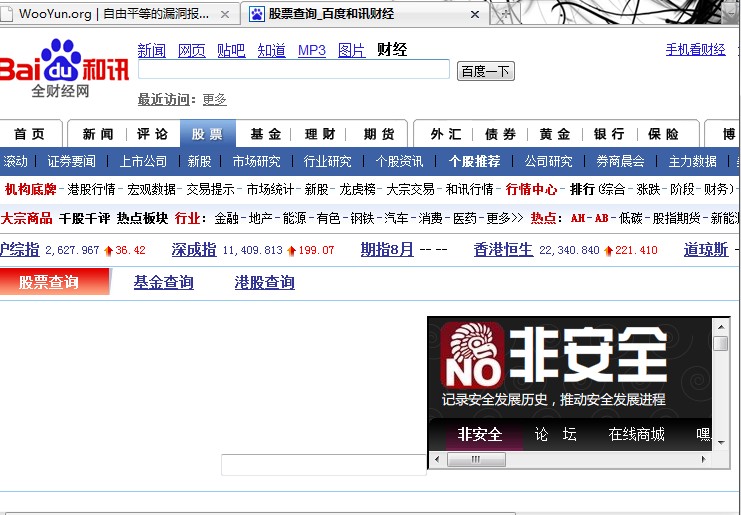Click 论坛 in the 非安全 frame
The image size is (741, 515).
click(x=555, y=434)
